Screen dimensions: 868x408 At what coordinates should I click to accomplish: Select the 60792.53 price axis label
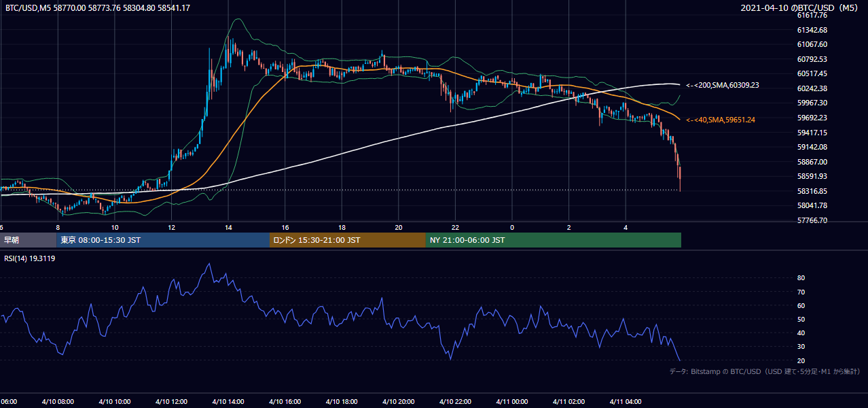tap(812, 59)
